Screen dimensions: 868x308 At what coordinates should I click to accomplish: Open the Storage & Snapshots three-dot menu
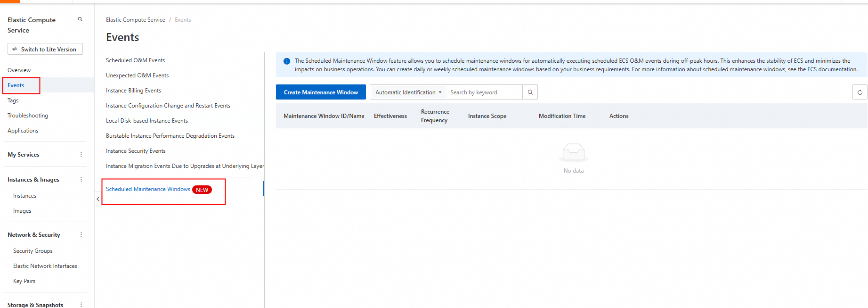81,305
